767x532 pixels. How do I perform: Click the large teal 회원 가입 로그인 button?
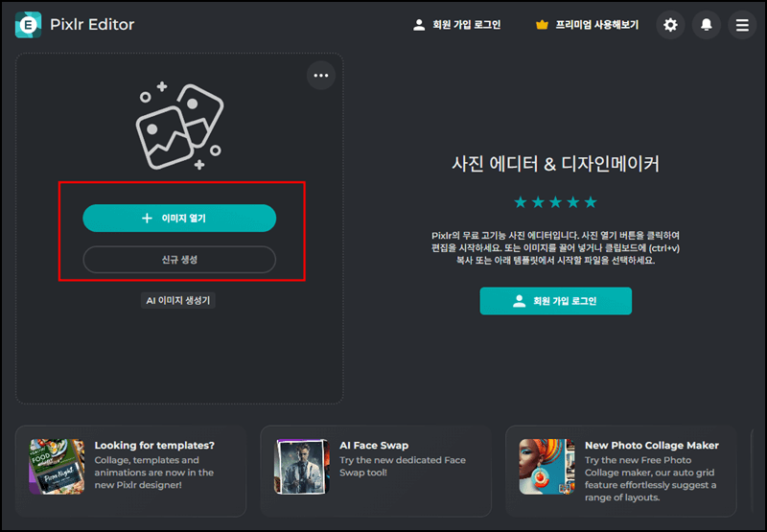(556, 301)
